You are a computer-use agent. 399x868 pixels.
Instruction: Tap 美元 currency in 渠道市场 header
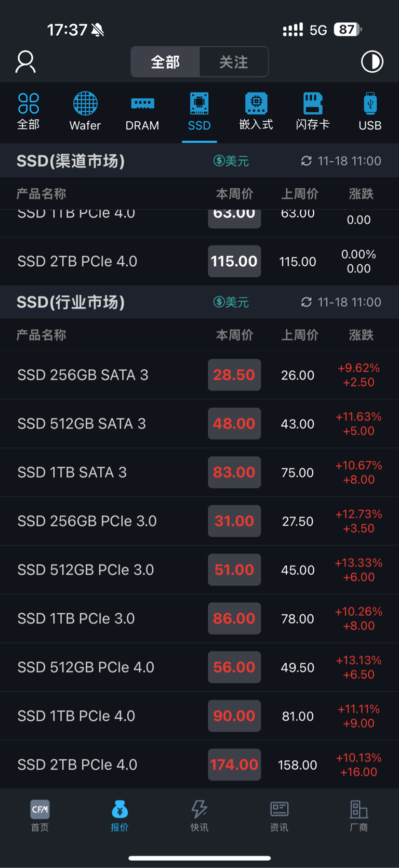coord(231,161)
